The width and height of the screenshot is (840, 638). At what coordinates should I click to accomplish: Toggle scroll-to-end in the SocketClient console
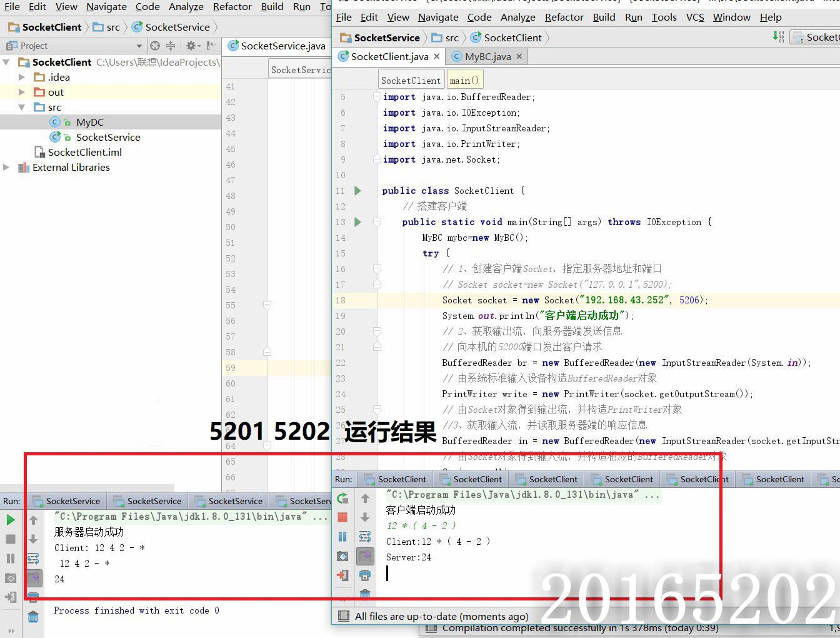coord(366,555)
